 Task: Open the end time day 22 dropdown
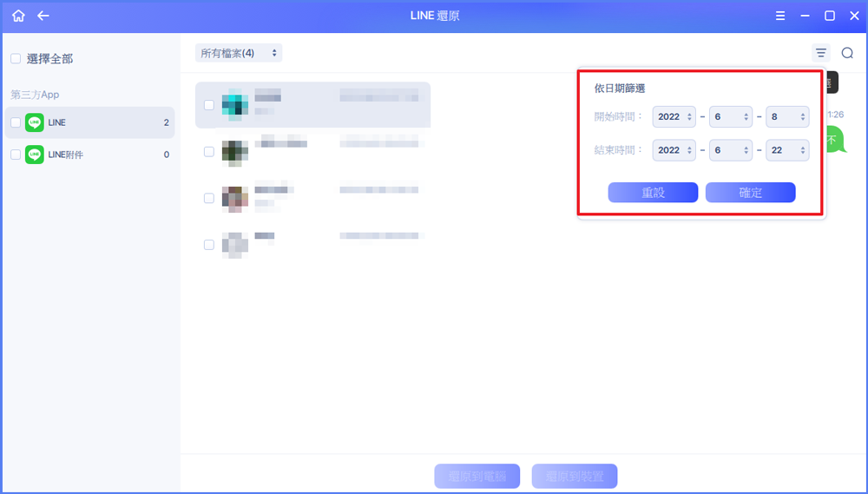click(x=787, y=150)
